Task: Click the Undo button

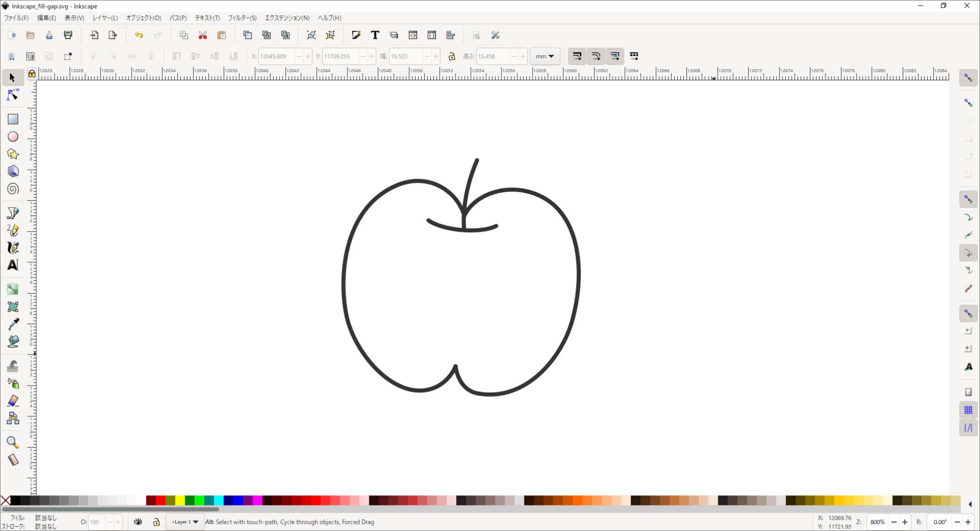Action: [139, 36]
